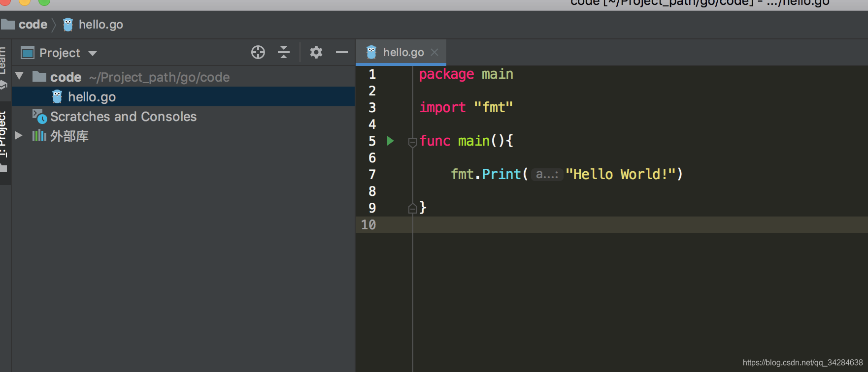The height and width of the screenshot is (372, 868).
Task: Close the hello.go editor tab
Action: [x=434, y=52]
